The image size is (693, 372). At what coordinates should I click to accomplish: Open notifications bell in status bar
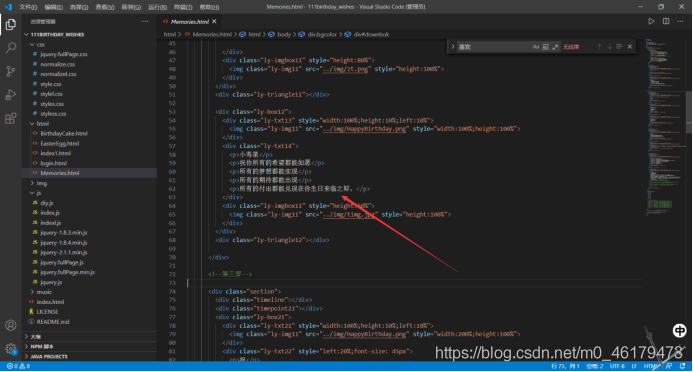683,366
